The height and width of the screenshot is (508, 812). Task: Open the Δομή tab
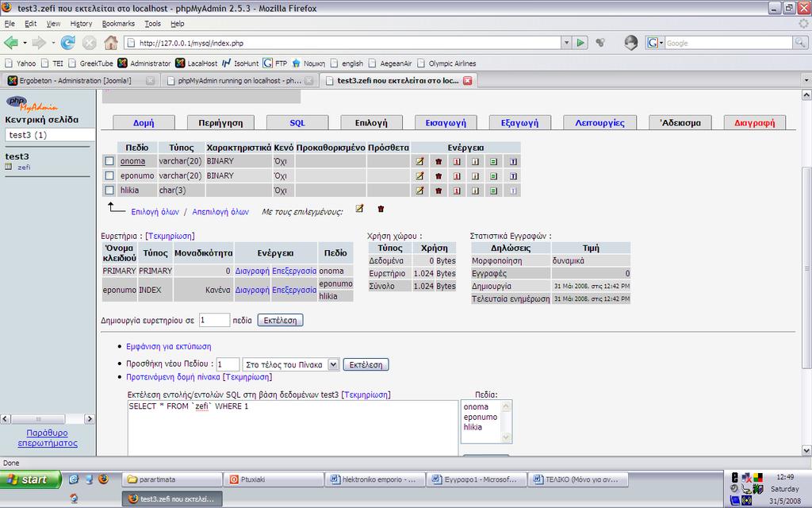point(144,123)
